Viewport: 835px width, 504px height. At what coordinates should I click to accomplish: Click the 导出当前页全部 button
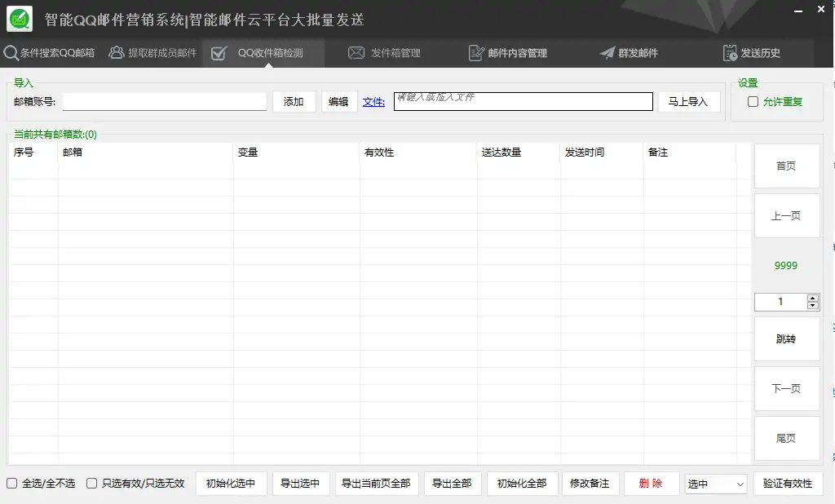tap(377, 484)
